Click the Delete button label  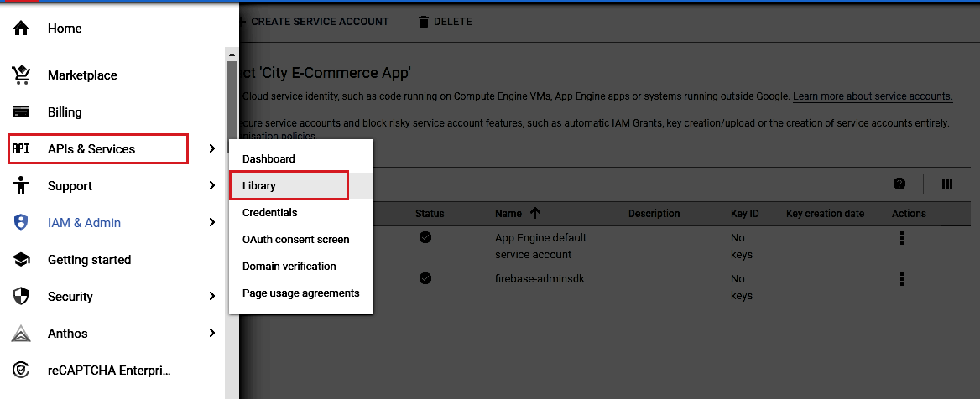pyautogui.click(x=452, y=22)
